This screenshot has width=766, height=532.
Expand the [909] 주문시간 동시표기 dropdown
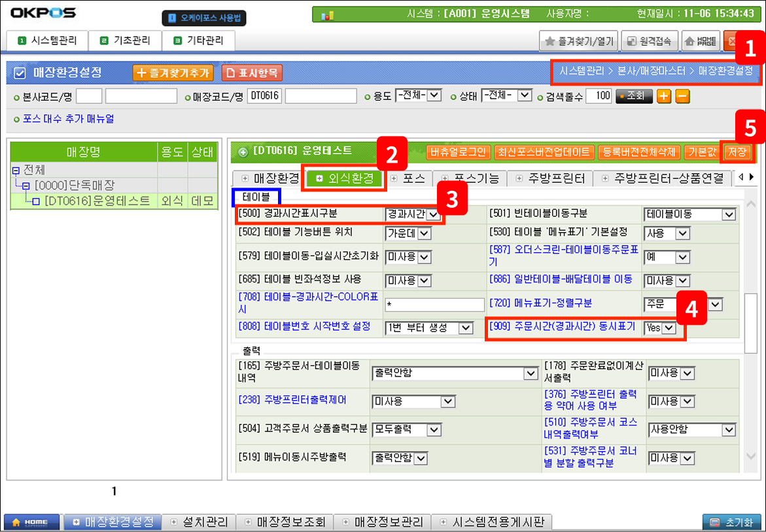click(x=668, y=328)
